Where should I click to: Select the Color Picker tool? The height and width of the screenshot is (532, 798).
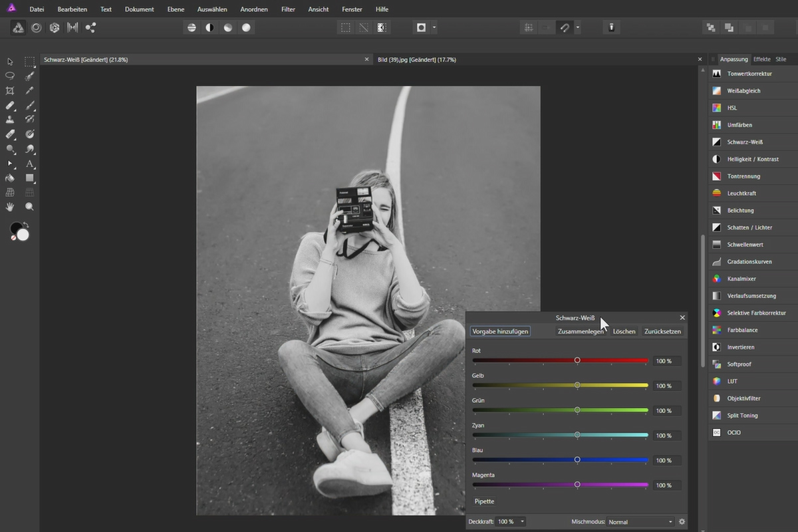pos(29,90)
